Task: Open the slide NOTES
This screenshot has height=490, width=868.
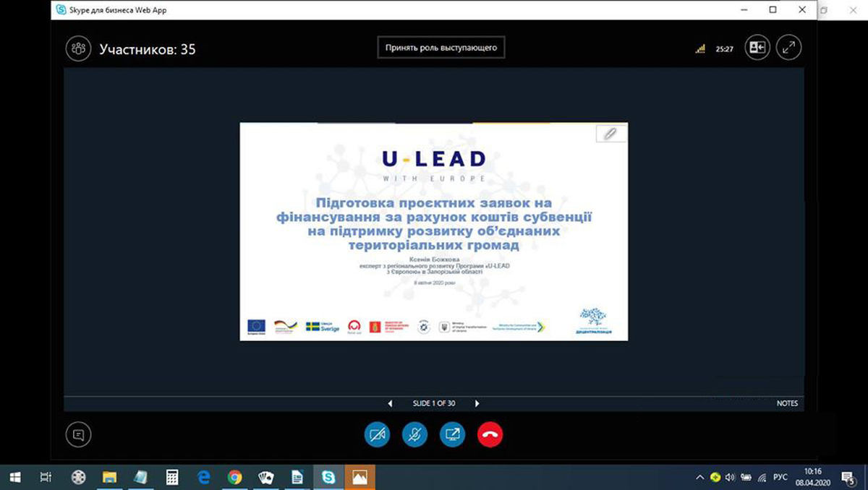Action: coord(788,403)
